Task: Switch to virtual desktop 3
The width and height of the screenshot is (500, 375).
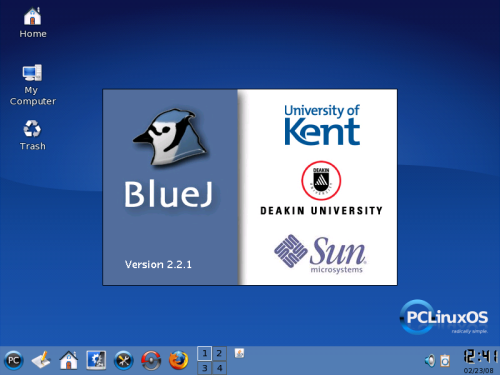Action: 205,368
